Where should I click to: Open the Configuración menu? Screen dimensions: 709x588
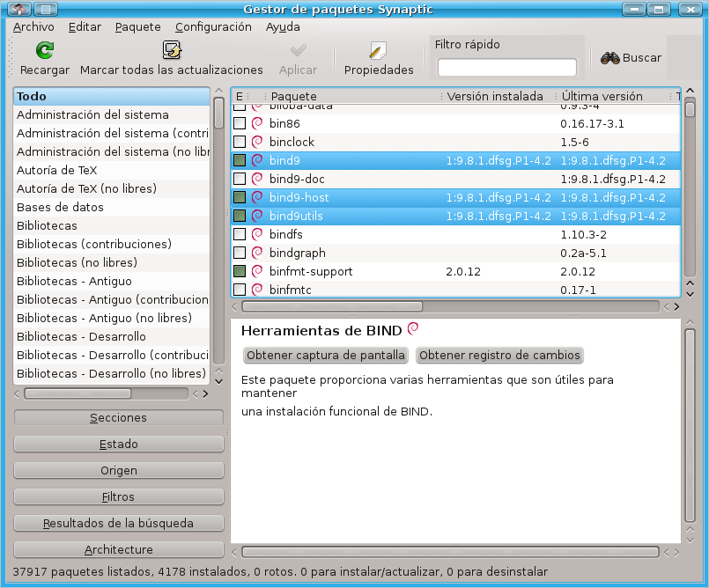(213, 27)
